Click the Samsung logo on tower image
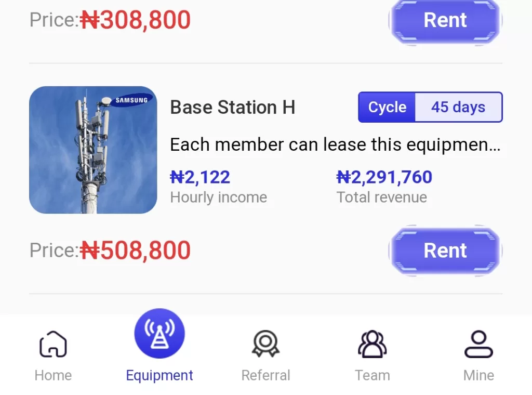 [130, 100]
